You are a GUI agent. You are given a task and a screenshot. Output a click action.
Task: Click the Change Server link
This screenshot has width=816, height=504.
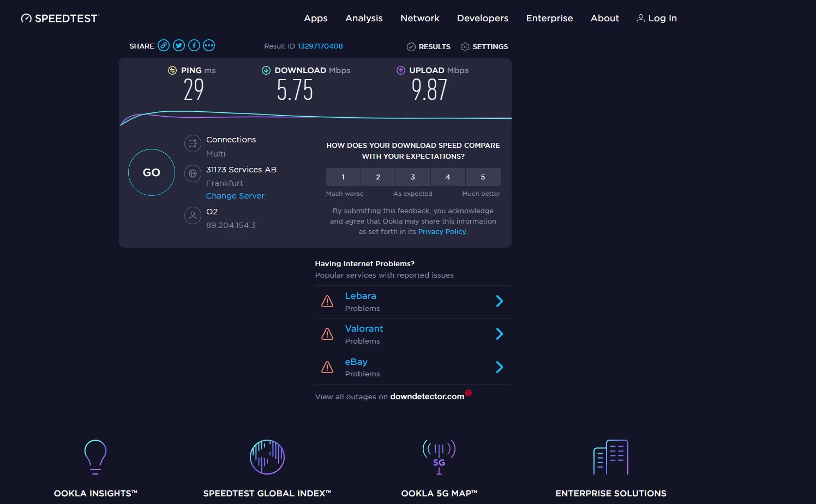pyautogui.click(x=235, y=196)
